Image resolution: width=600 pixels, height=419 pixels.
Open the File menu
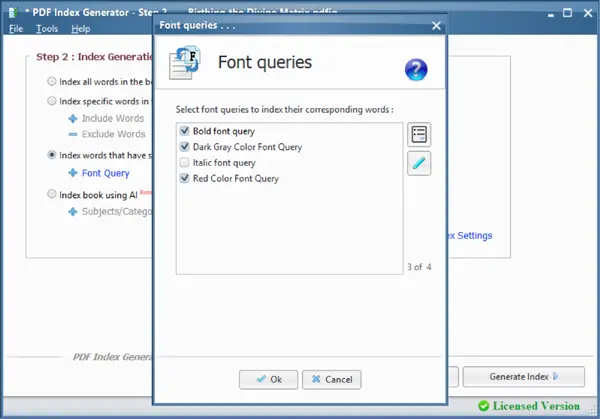coord(16,29)
